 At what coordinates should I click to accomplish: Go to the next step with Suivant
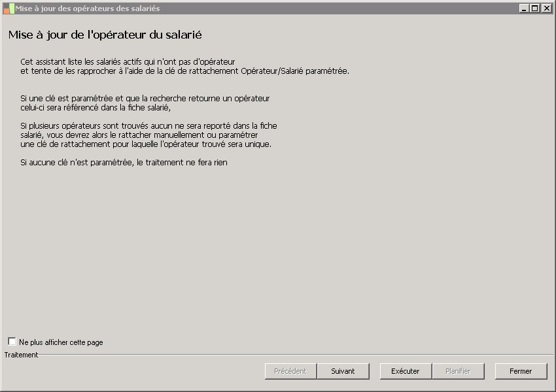click(x=343, y=371)
